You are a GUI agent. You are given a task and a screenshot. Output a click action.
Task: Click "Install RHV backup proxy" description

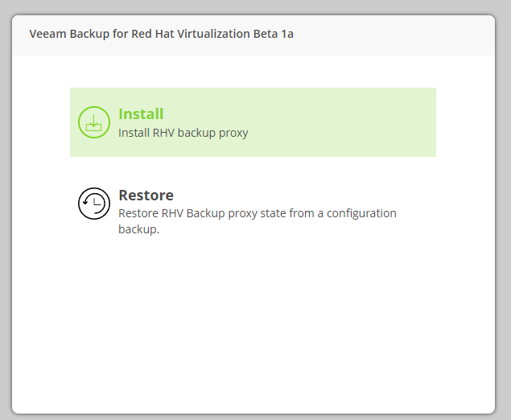[x=183, y=133]
